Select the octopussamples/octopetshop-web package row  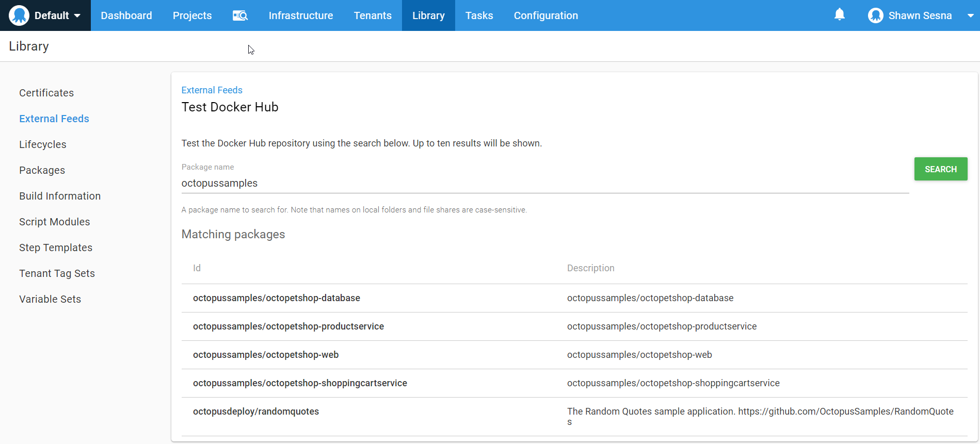click(266, 355)
